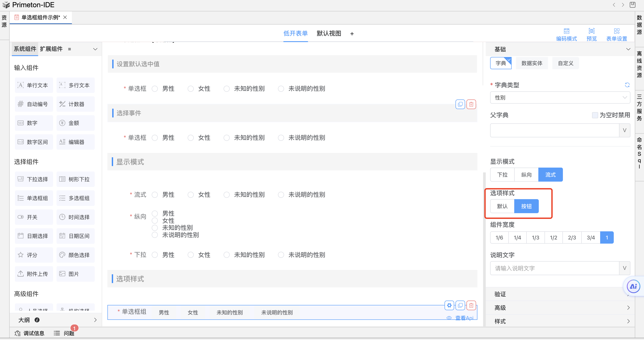Click the save icon in the title bar
The image size is (644, 340).
coord(632,5)
